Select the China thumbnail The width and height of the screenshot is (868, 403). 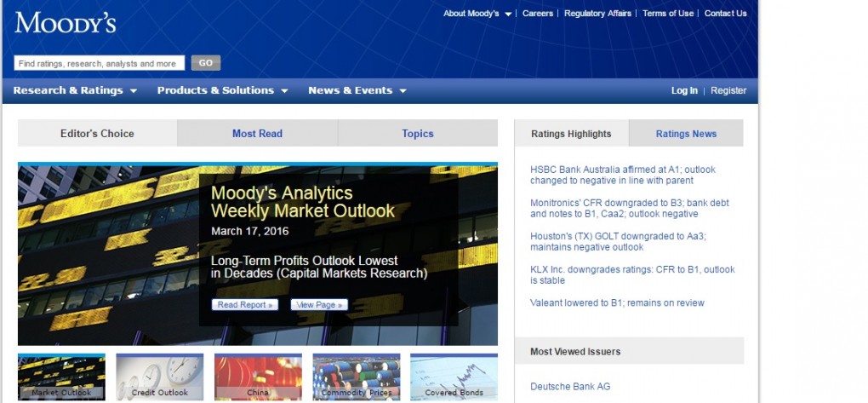tap(258, 377)
